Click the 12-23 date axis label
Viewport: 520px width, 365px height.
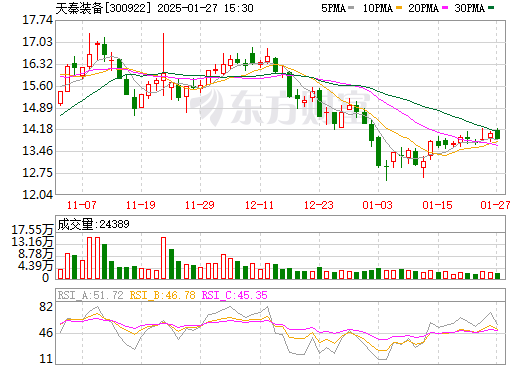click(319, 205)
